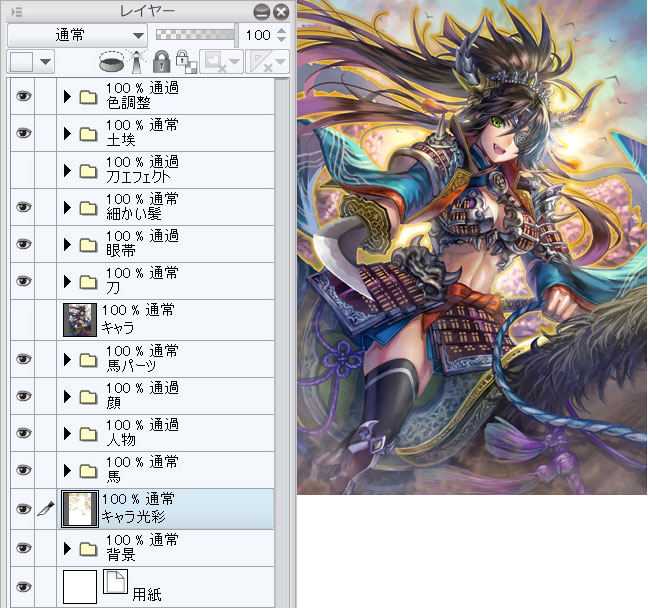This screenshot has height=608, width=648.
Task: Click the 細かい髪 folder icon
Action: point(88,208)
